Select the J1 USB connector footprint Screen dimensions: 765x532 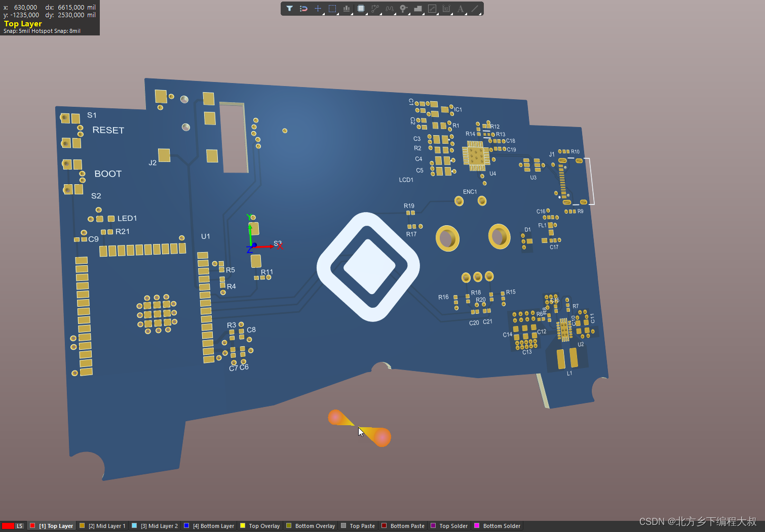tap(574, 181)
